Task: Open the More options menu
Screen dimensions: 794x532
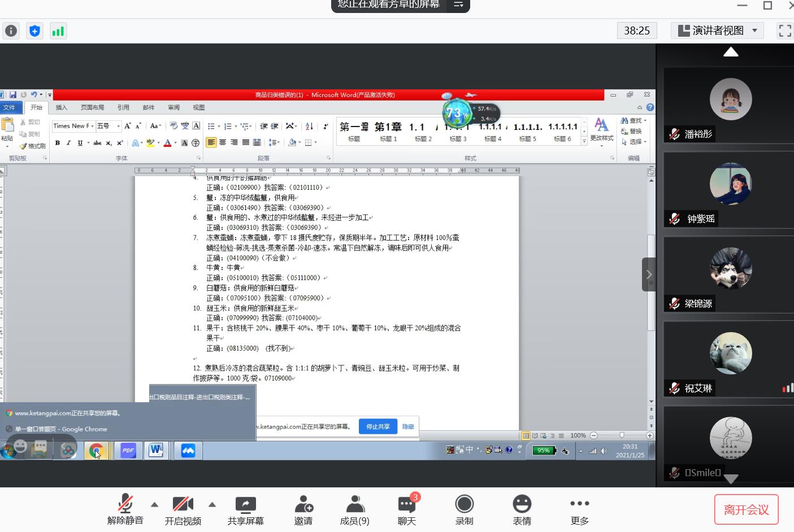Action: [579, 509]
